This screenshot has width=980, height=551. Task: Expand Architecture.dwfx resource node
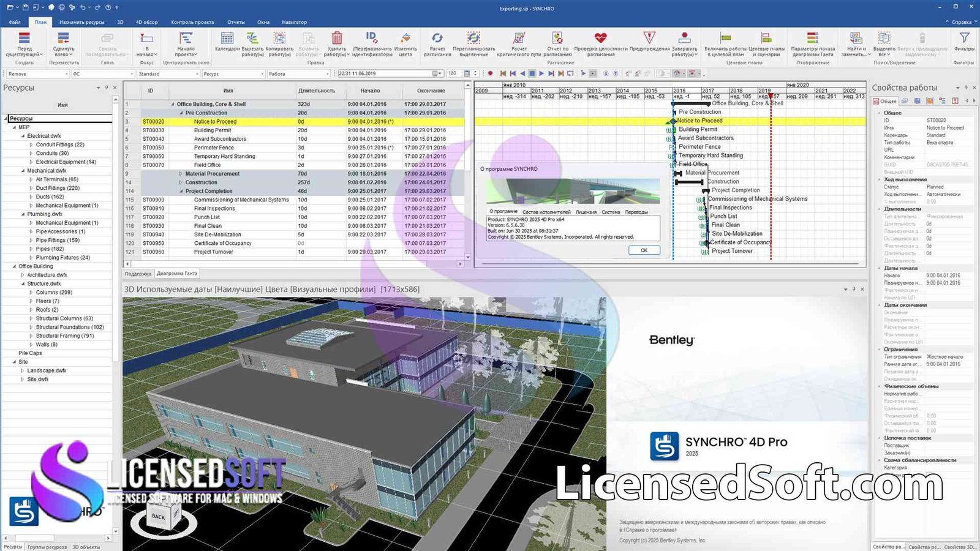(23, 275)
